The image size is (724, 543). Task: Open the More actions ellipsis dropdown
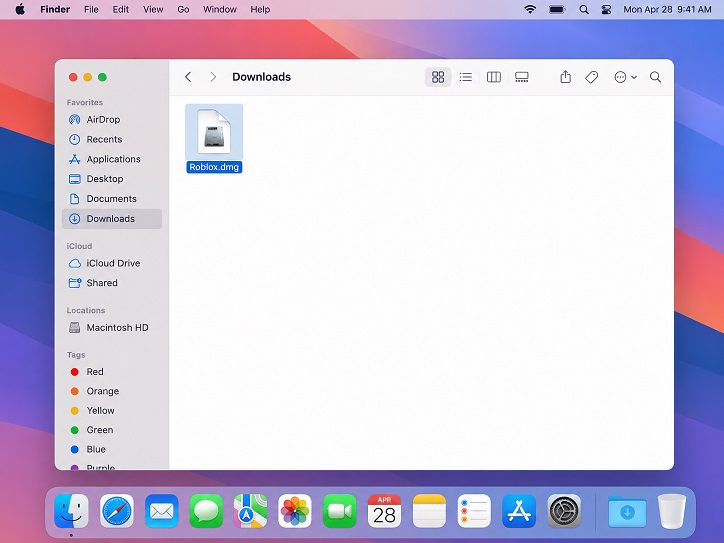tap(625, 77)
